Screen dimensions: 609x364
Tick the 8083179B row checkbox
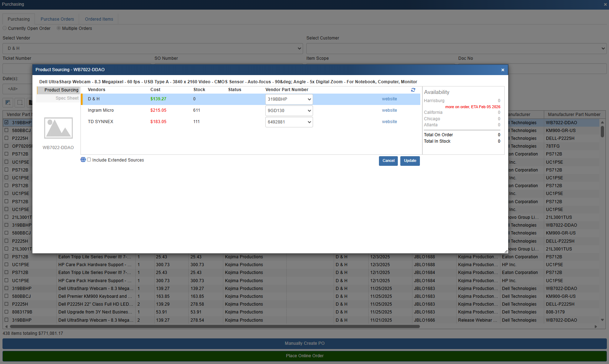pyautogui.click(x=6, y=312)
